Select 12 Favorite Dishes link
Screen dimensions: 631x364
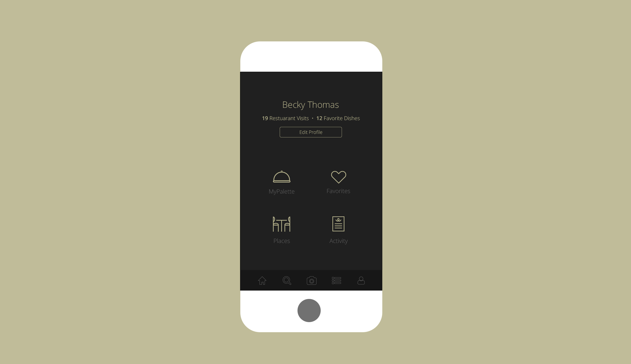click(338, 118)
